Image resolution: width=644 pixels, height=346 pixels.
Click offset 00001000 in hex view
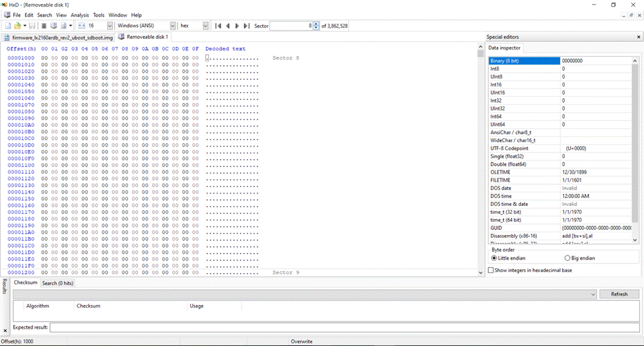tap(21, 58)
